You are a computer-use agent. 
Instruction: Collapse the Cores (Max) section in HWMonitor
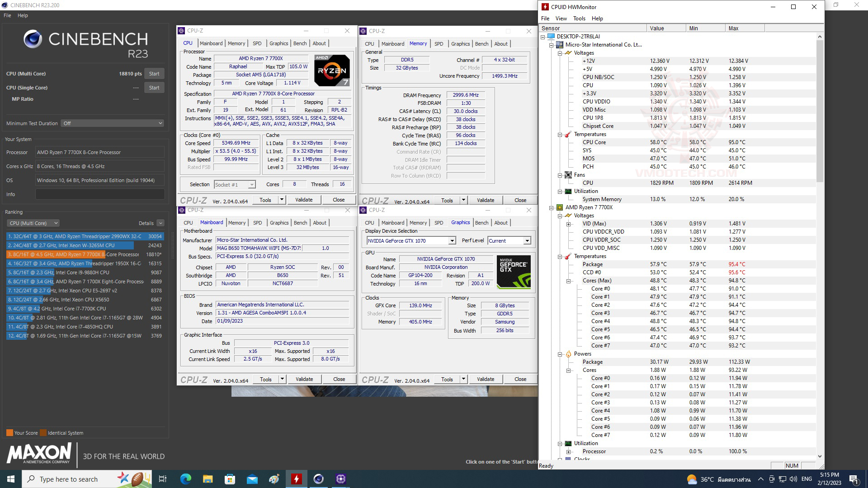coord(568,281)
